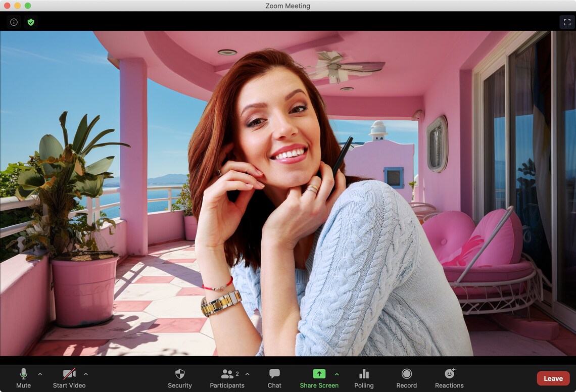Viewport: 576px width, 392px height.
Task: Open sharing options beside Share Screen
Action: point(336,374)
